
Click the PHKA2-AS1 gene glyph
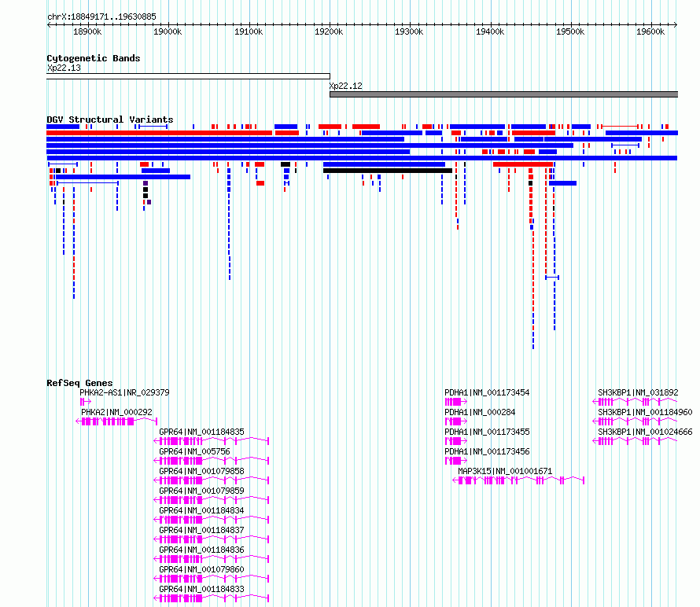(85, 402)
